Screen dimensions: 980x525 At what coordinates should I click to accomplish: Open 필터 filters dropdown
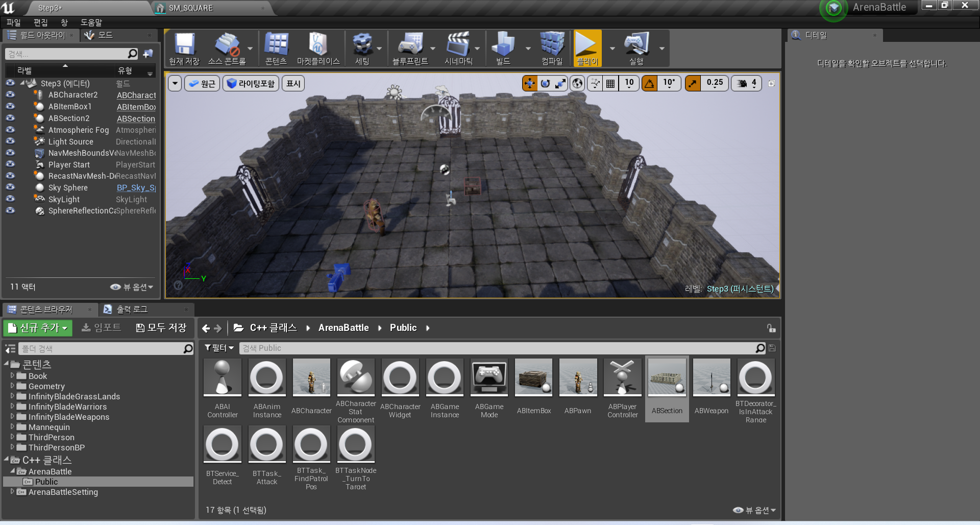point(219,348)
